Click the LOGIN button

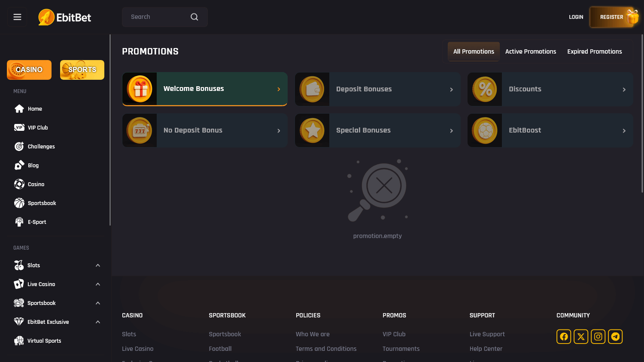click(x=576, y=17)
